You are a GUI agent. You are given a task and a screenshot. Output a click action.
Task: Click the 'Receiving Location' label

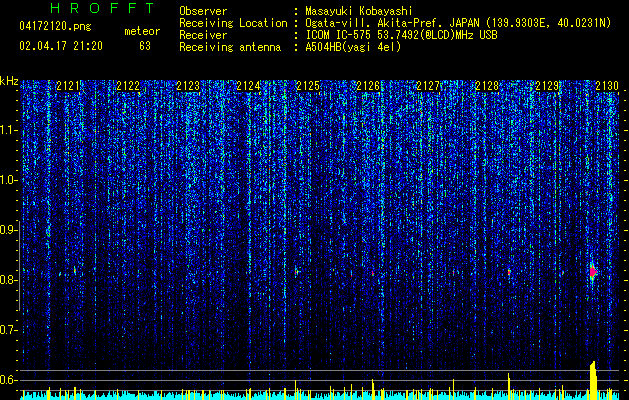[233, 23]
